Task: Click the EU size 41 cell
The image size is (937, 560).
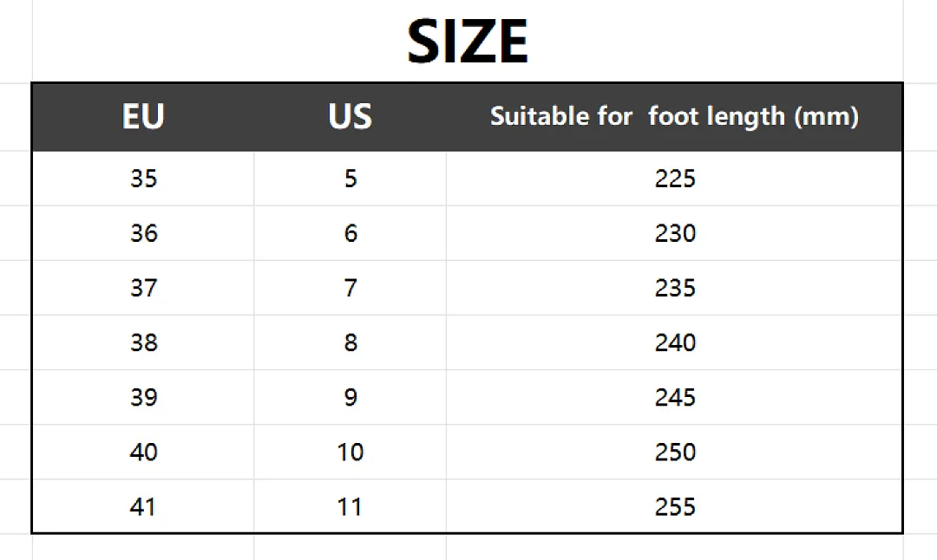Action: click(143, 507)
